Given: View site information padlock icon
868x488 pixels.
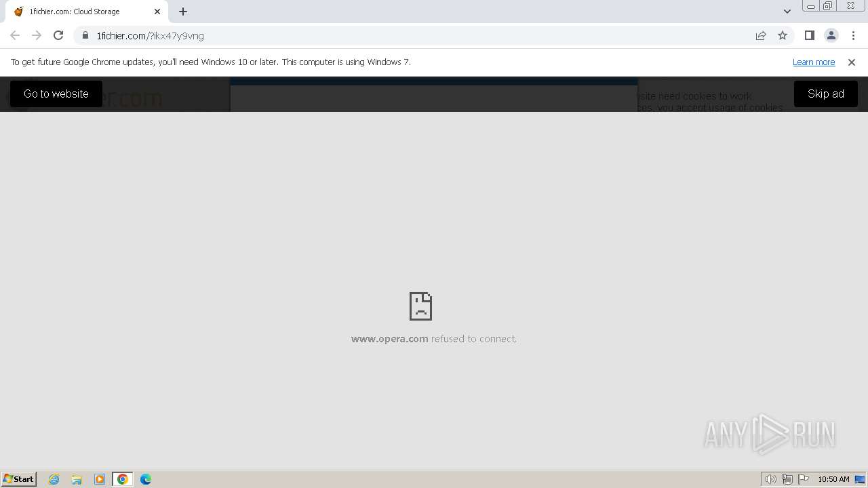Looking at the screenshot, I should [x=85, y=35].
